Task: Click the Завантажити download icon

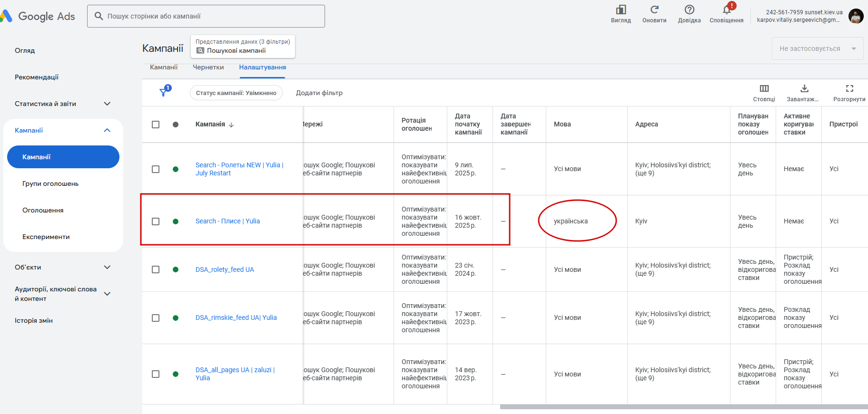Action: (x=804, y=88)
